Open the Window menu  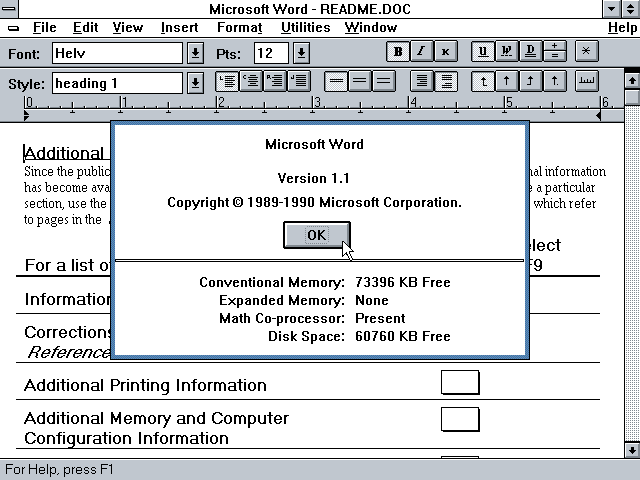coord(371,28)
